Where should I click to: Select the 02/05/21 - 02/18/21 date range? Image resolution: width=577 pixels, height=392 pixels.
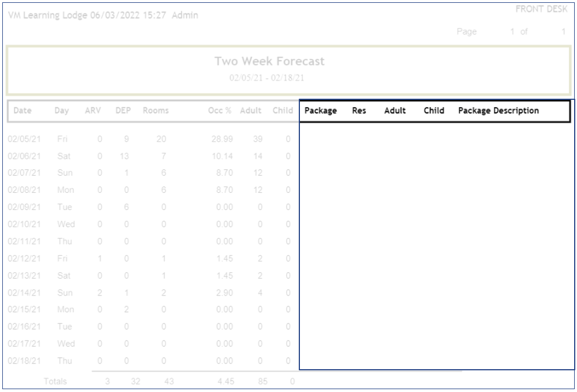click(x=267, y=78)
